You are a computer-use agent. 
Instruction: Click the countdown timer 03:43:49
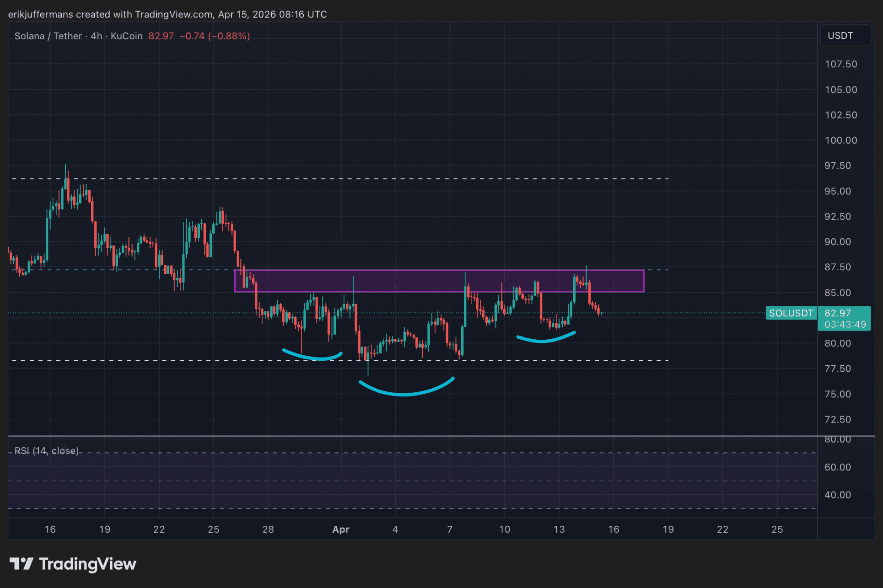tap(845, 325)
